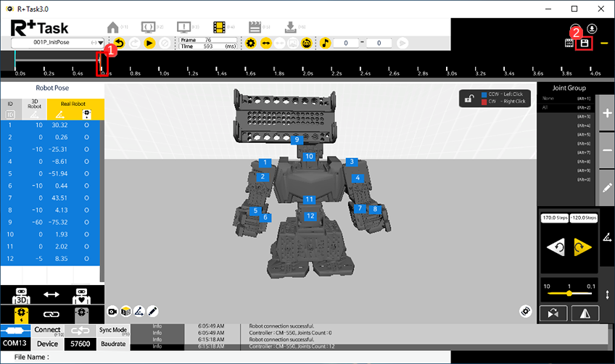
Task: Add a joint group with plus button
Action: tap(607, 114)
